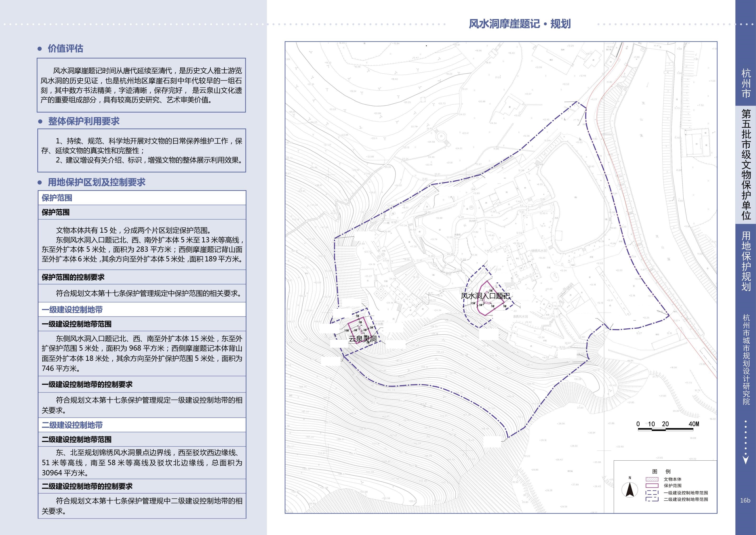Click the paragraph starting 风水洞摩崖题记时间从唐代
This screenshot has width=756, height=535.
(141, 85)
